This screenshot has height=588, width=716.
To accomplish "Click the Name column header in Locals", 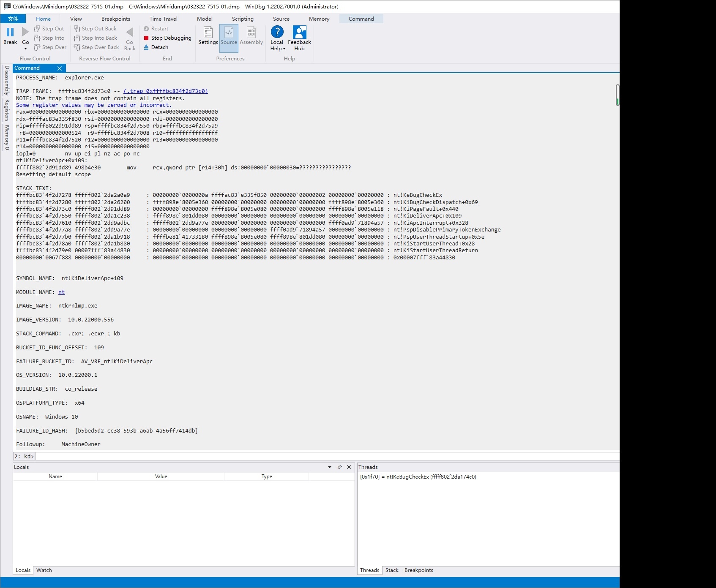I will (x=55, y=476).
